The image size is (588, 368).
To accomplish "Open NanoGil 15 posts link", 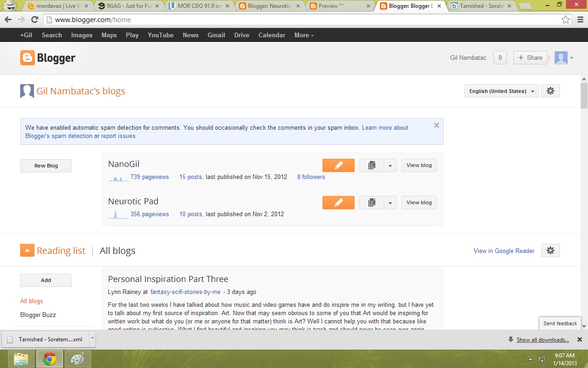I will point(191,177).
